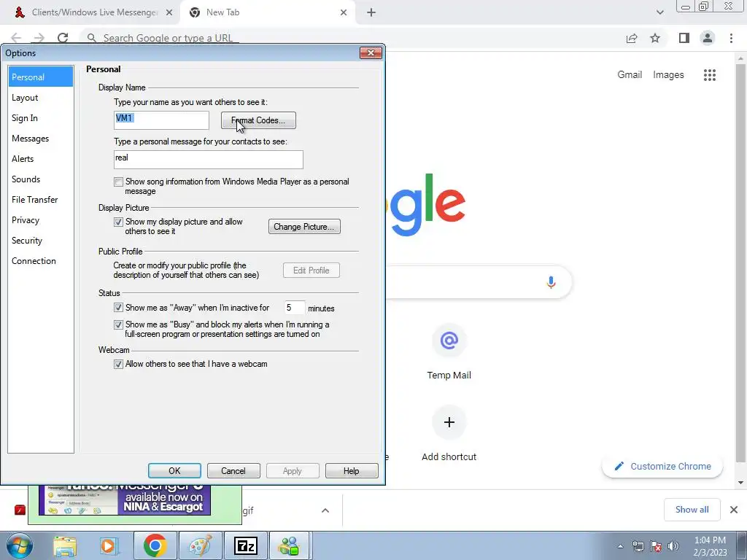Open Chrome side panel icon
747x560 pixels.
684,38
